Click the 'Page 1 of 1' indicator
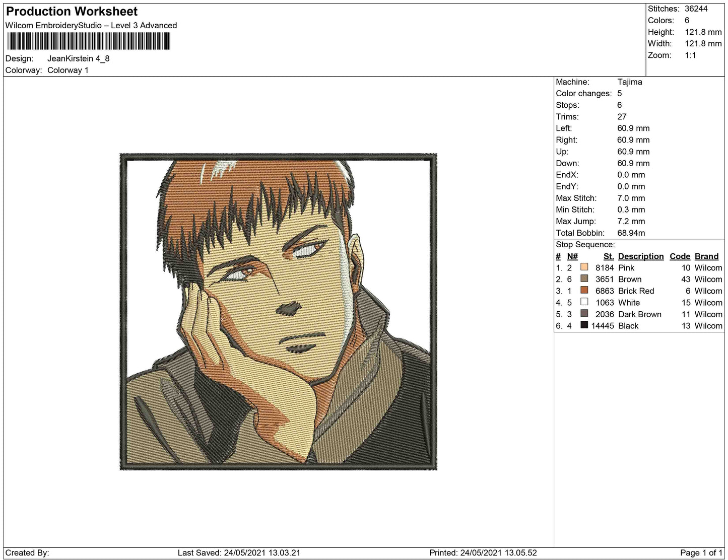 click(x=701, y=552)
